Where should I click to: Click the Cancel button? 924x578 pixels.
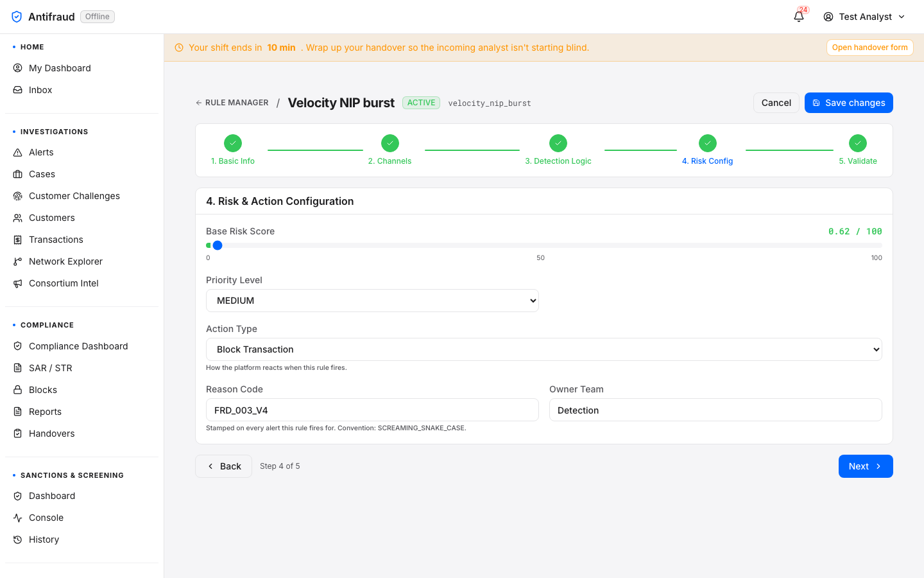(776, 103)
